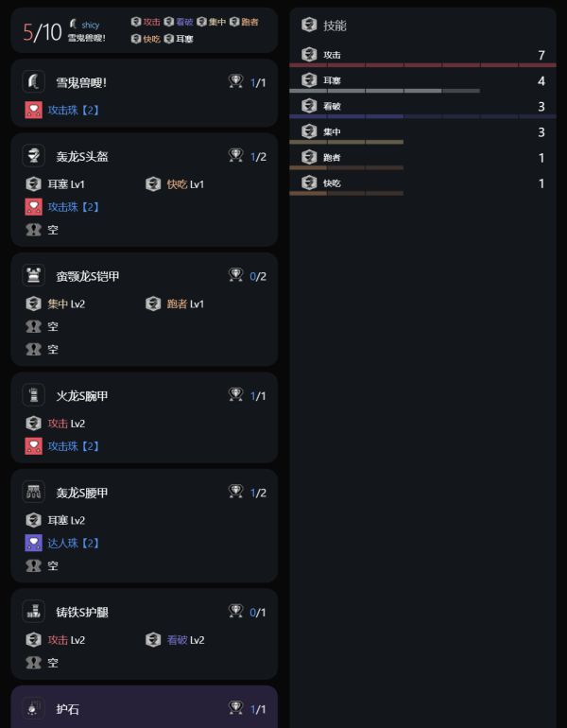Viewport: 567px width, 728px height.
Task: Select the empty slot under 轰龙S头盔
Action: (52, 230)
